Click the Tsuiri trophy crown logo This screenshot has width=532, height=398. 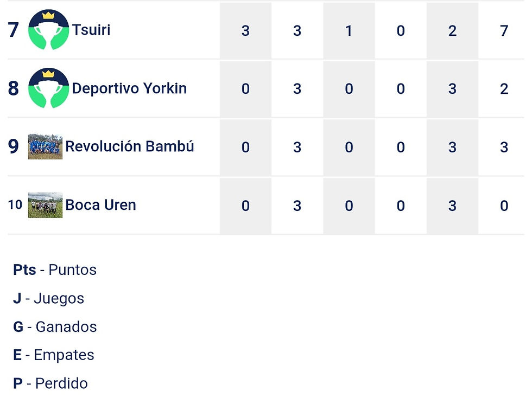tap(48, 30)
